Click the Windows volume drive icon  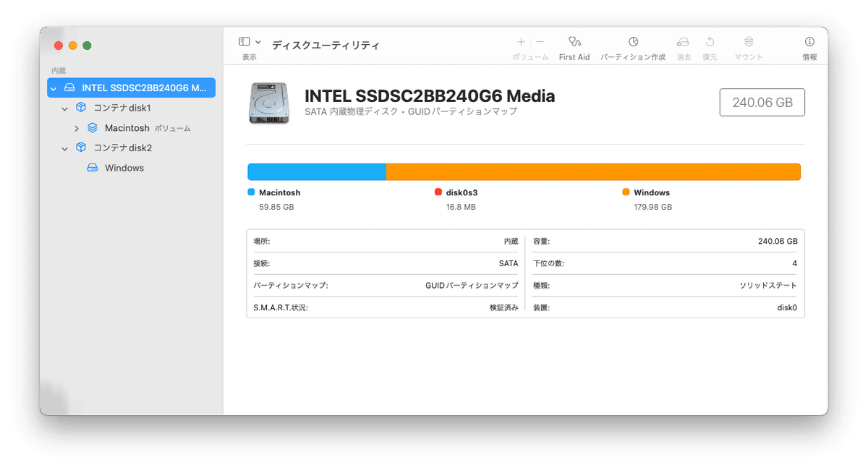point(93,168)
